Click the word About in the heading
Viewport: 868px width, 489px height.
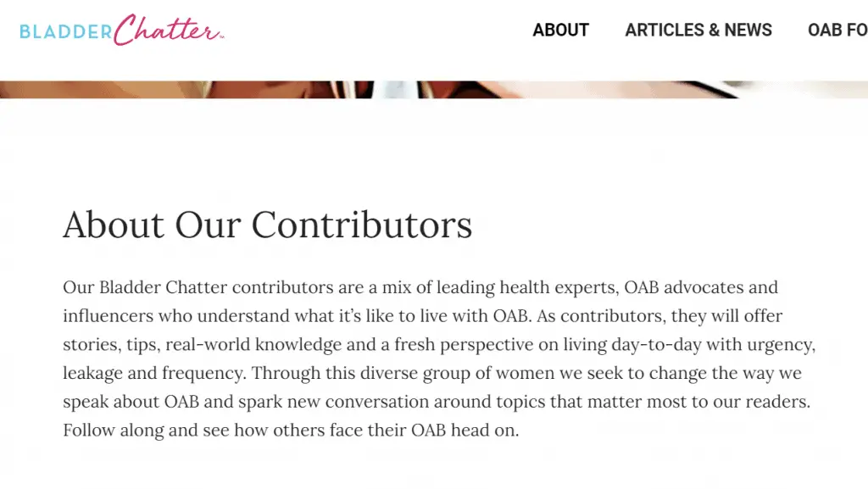point(114,225)
